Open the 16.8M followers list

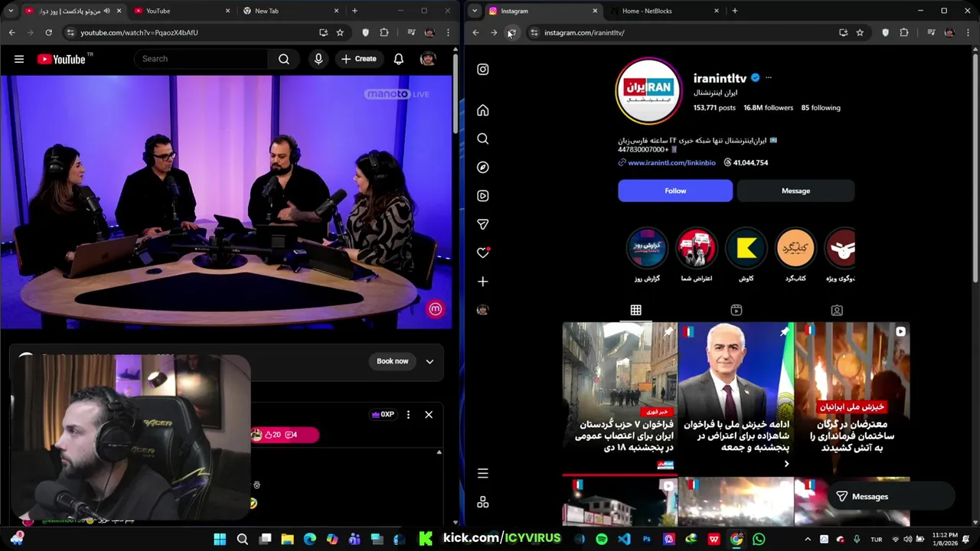pos(768,108)
